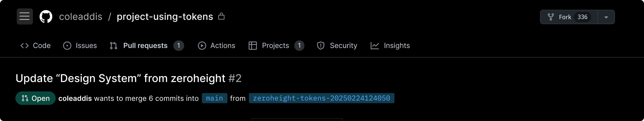Click the Security shield icon
The image size is (644, 121).
320,45
